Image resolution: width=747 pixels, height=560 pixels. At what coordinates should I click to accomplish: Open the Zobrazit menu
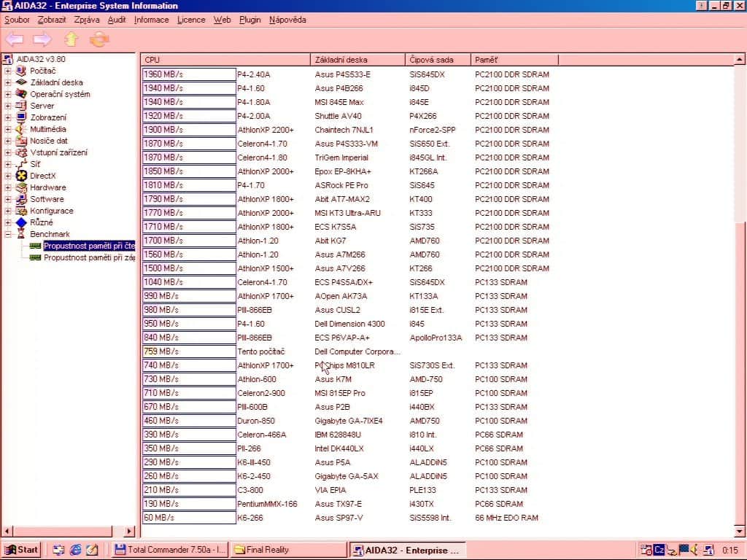point(52,20)
